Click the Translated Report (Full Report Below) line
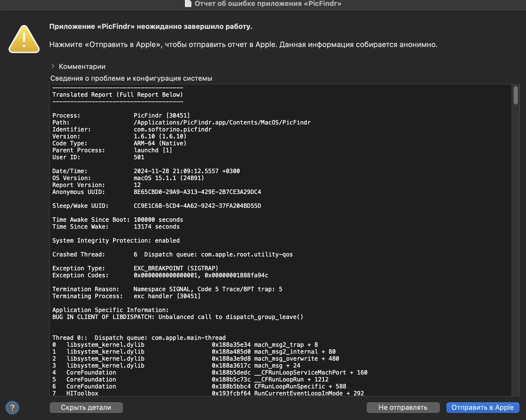526x420 pixels. (x=118, y=95)
